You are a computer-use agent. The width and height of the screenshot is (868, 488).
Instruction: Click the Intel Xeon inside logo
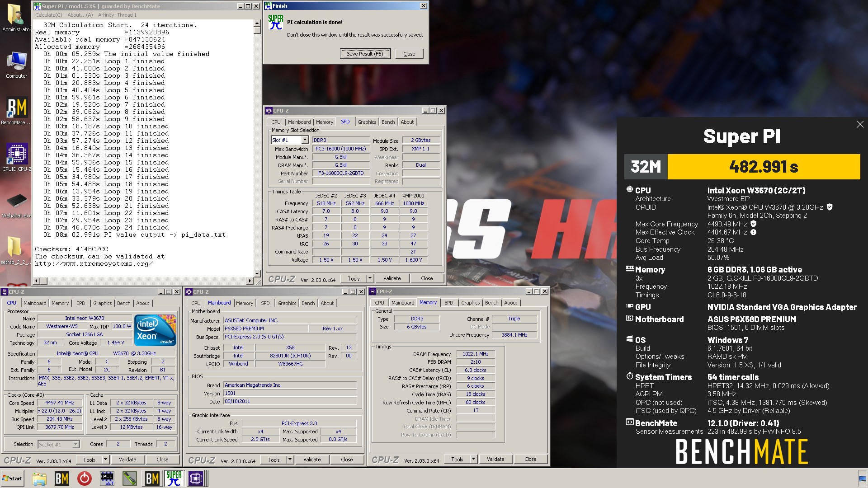pyautogui.click(x=155, y=330)
